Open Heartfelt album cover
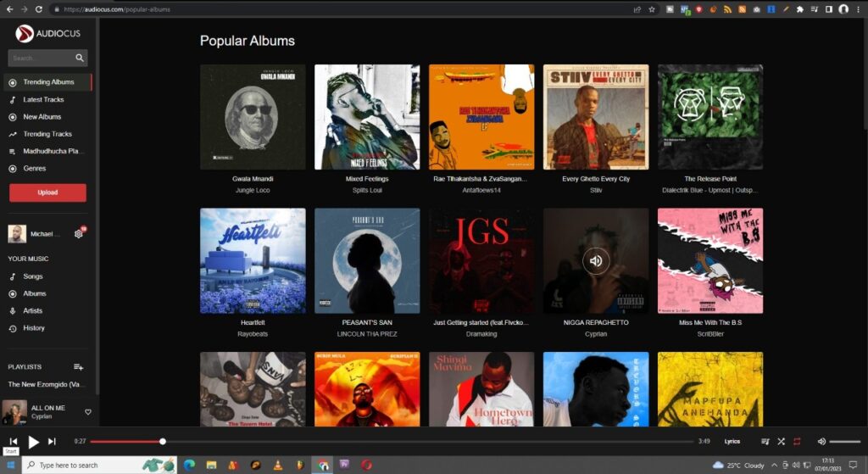This screenshot has width=868, height=474. click(x=253, y=261)
